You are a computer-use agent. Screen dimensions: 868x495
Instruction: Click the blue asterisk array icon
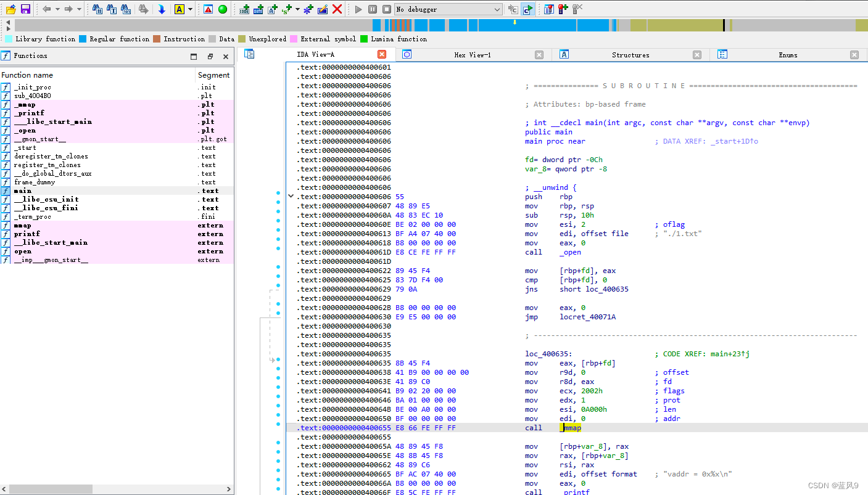(x=308, y=9)
